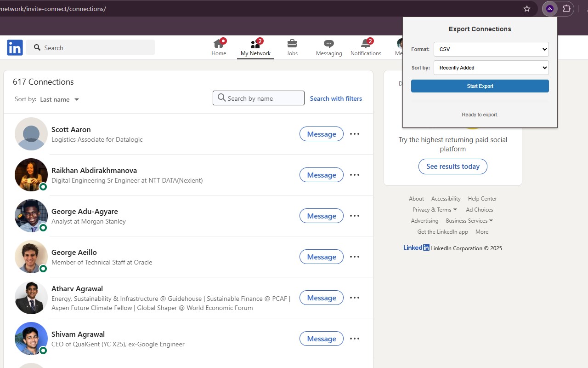Open Notifications bell icon
This screenshot has width=588, height=368.
366,44
